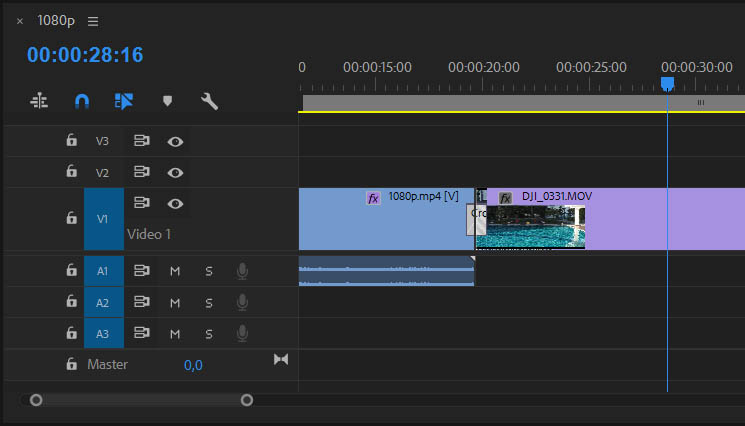Toggle insert sequence as nest button
Image resolution: width=745 pixels, height=426 pixels.
[39, 101]
